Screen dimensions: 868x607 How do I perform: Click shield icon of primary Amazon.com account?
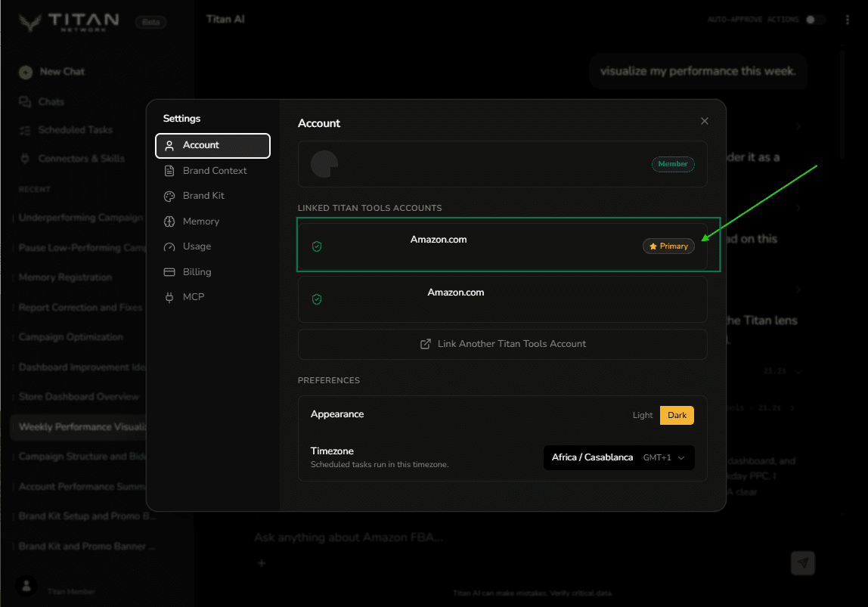(x=317, y=246)
